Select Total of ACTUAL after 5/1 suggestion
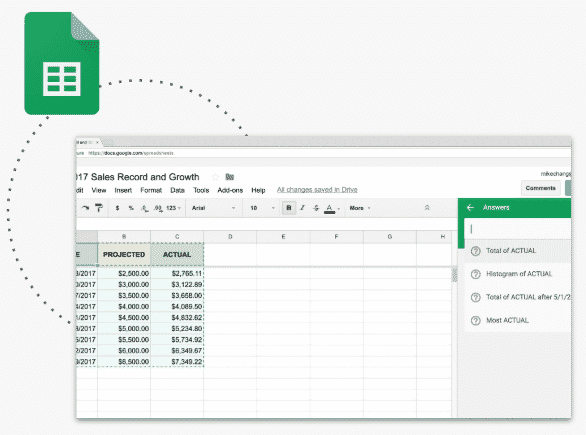Screen dimensions: 586x435 (518, 297)
